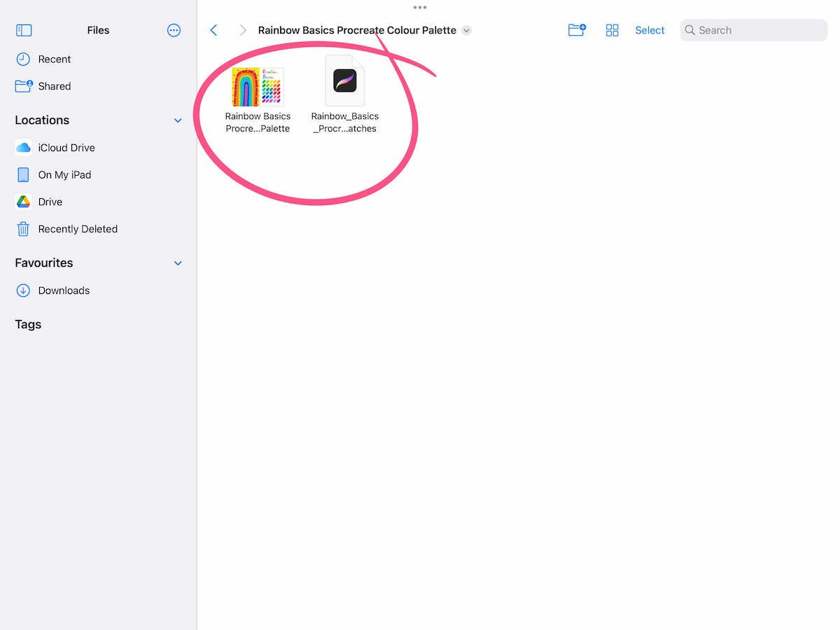The image size is (840, 630).
Task: Collapse the Favourites section
Action: (177, 263)
